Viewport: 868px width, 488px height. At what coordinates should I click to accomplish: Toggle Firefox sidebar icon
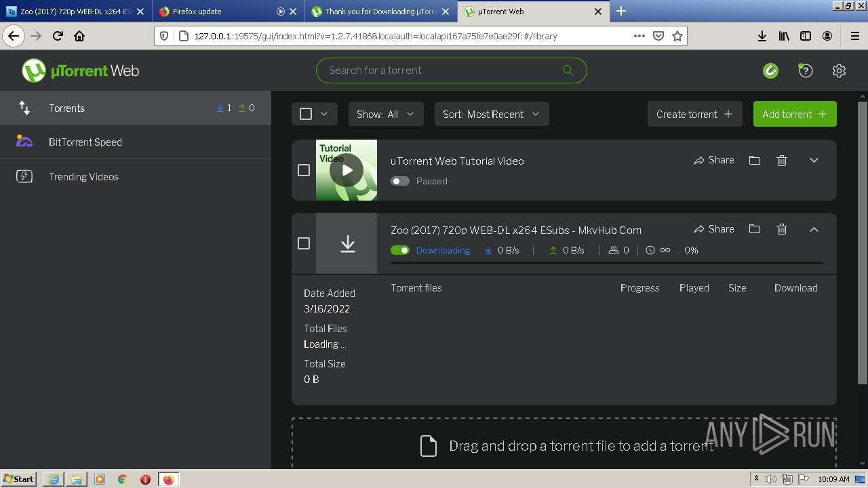[x=806, y=36]
